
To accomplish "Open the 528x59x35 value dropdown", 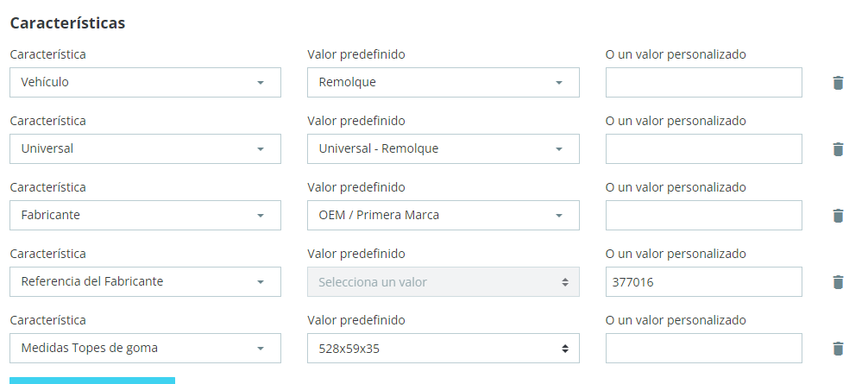I will point(443,349).
